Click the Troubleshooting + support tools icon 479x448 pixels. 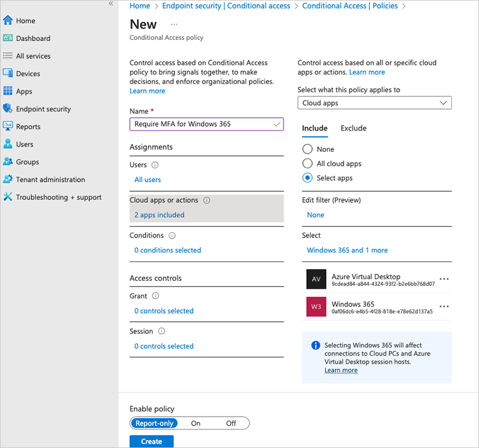tap(7, 197)
